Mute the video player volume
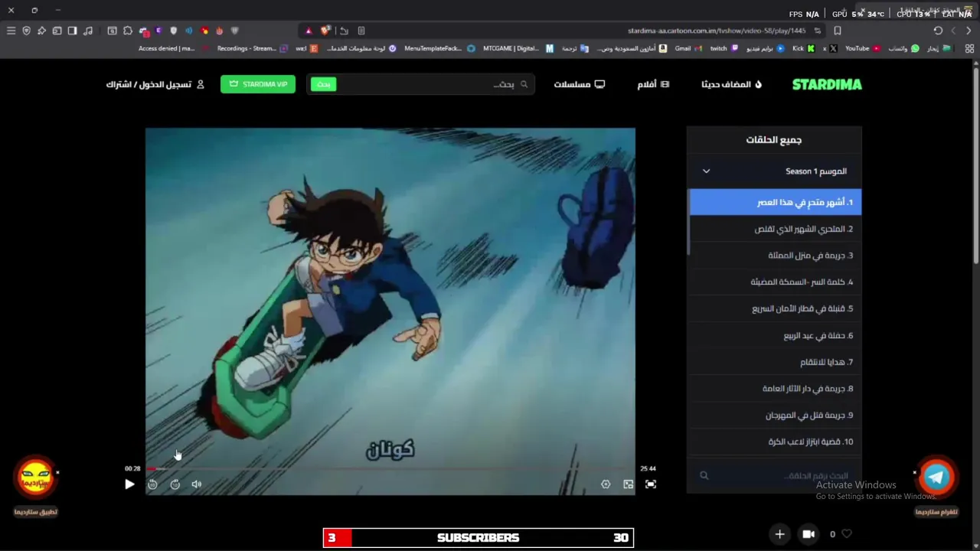The width and height of the screenshot is (980, 551). (x=197, y=484)
